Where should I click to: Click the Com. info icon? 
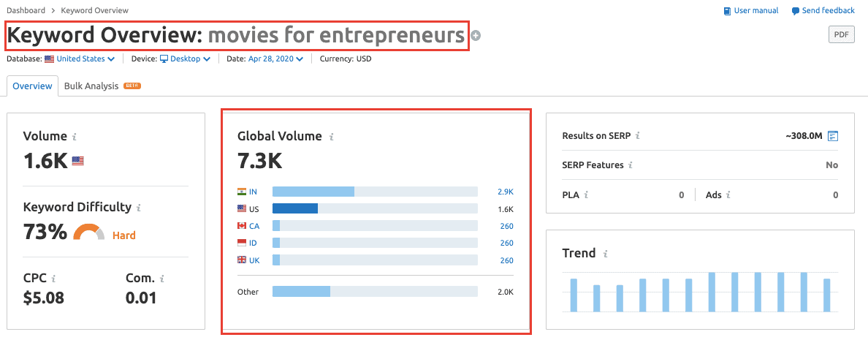pos(162,279)
